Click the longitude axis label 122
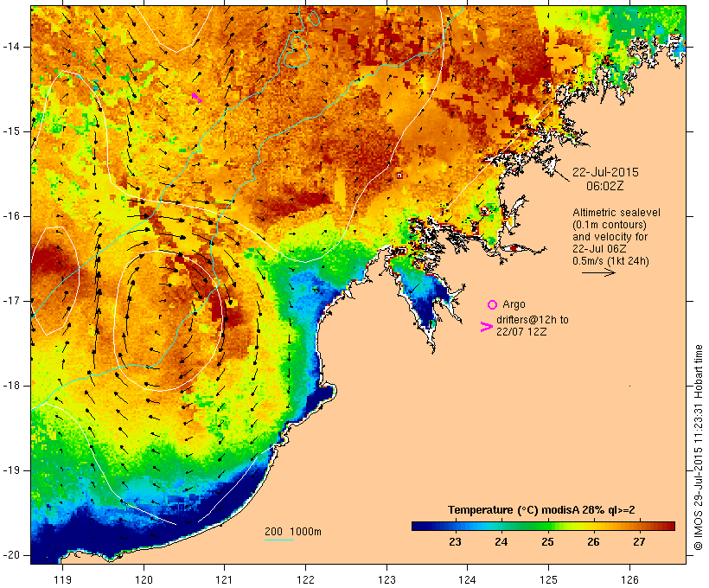The image size is (709, 588). tap(305, 579)
